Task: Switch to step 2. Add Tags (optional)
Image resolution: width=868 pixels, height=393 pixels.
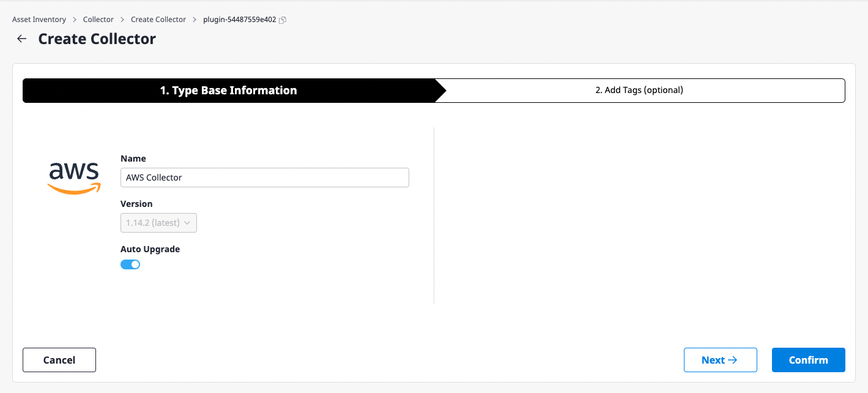Action: (x=639, y=90)
